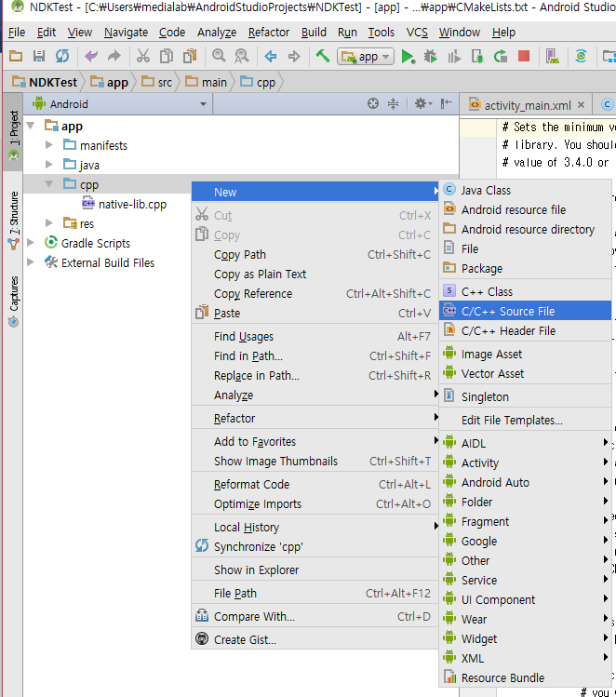This screenshot has height=697, width=616.
Task: Click Edit File Templates... entry
Action: [526, 420]
